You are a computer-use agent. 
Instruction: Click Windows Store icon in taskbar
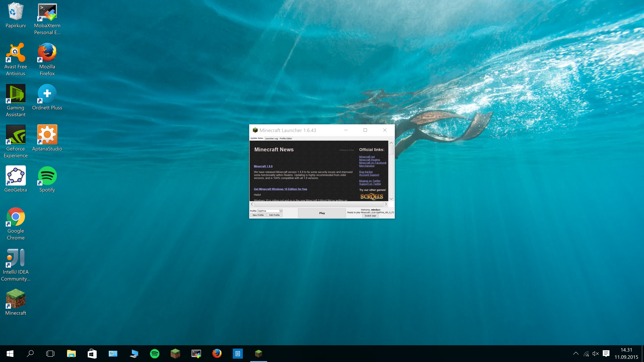pyautogui.click(x=92, y=354)
